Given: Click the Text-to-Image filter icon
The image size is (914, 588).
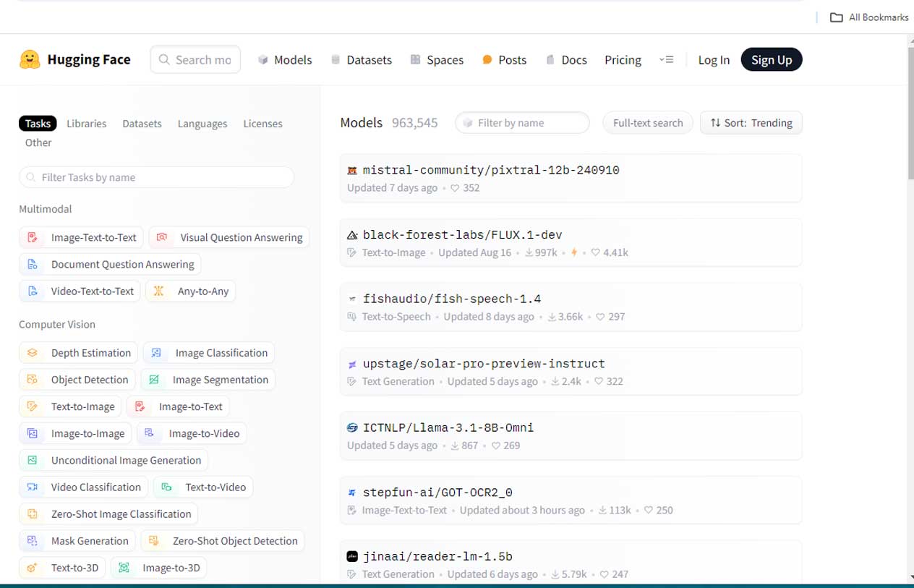Looking at the screenshot, I should tap(33, 406).
